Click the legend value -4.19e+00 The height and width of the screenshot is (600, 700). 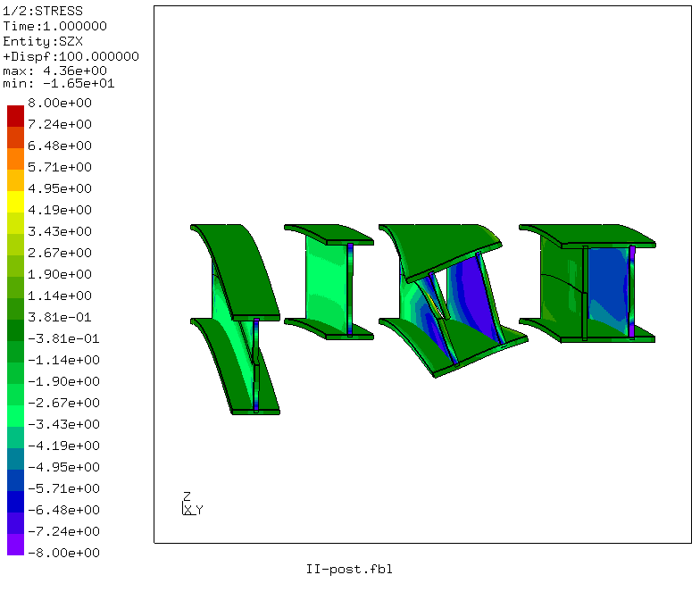tap(64, 446)
